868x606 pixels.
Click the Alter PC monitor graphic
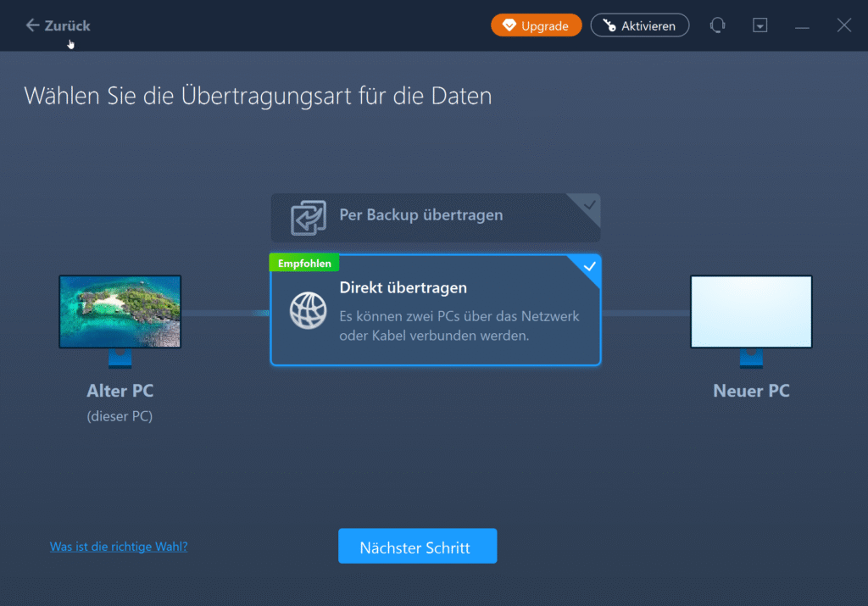pyautogui.click(x=120, y=310)
